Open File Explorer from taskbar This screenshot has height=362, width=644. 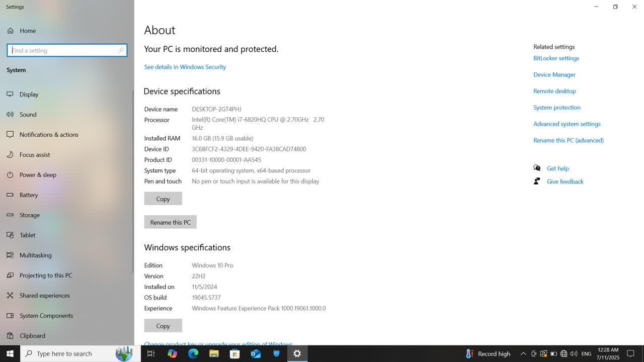[214, 353]
